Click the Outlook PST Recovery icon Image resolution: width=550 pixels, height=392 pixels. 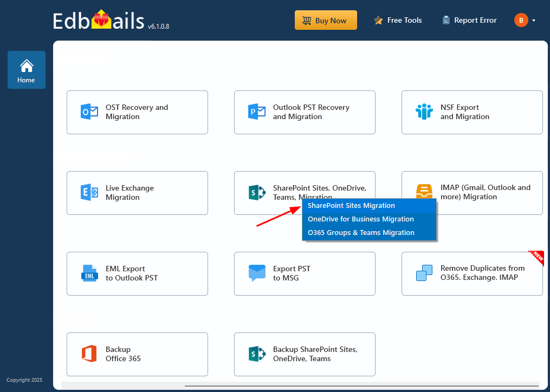pyautogui.click(x=257, y=112)
